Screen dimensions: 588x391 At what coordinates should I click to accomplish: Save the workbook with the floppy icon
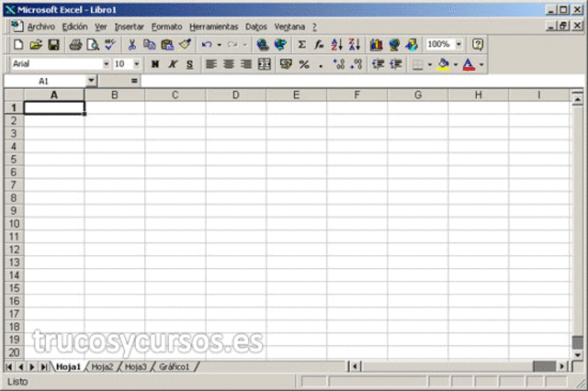click(x=53, y=45)
